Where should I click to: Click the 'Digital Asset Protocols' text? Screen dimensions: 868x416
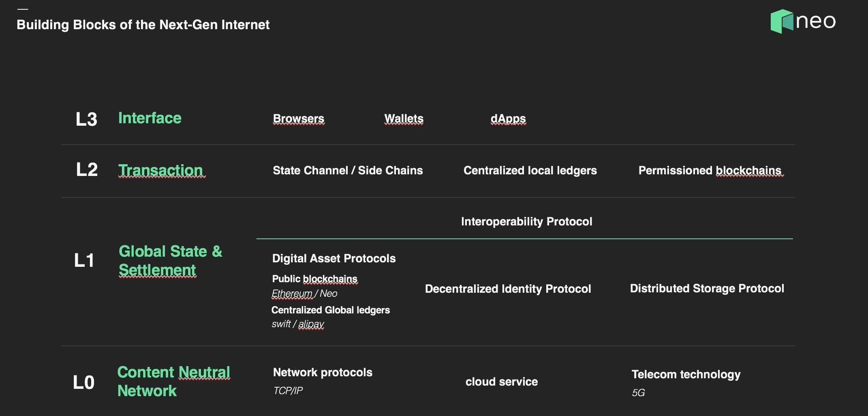(x=334, y=258)
